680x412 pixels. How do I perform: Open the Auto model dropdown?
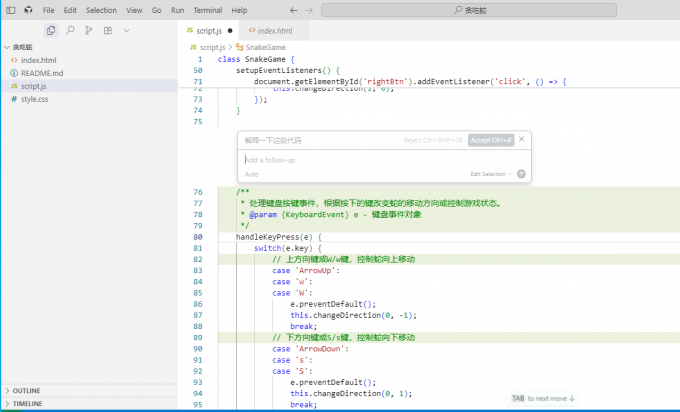pyautogui.click(x=253, y=174)
